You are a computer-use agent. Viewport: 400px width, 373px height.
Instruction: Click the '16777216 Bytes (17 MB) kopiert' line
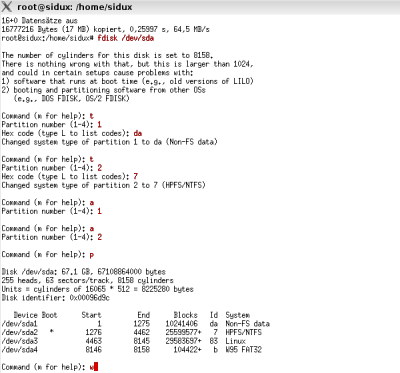point(106,29)
